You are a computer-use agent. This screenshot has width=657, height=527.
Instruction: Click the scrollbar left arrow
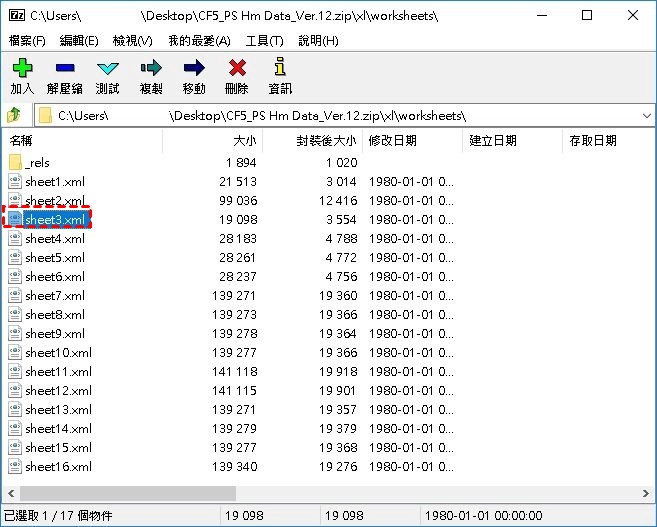pyautogui.click(x=11, y=493)
